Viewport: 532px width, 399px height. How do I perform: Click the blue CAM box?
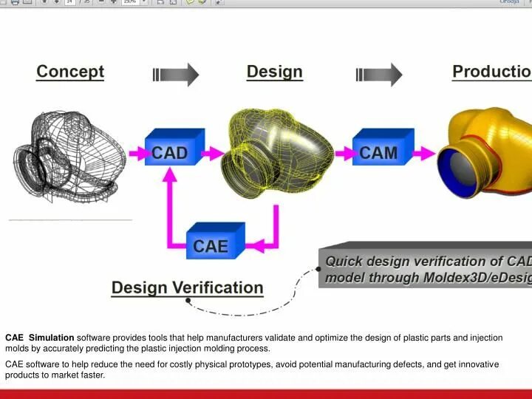coord(383,147)
